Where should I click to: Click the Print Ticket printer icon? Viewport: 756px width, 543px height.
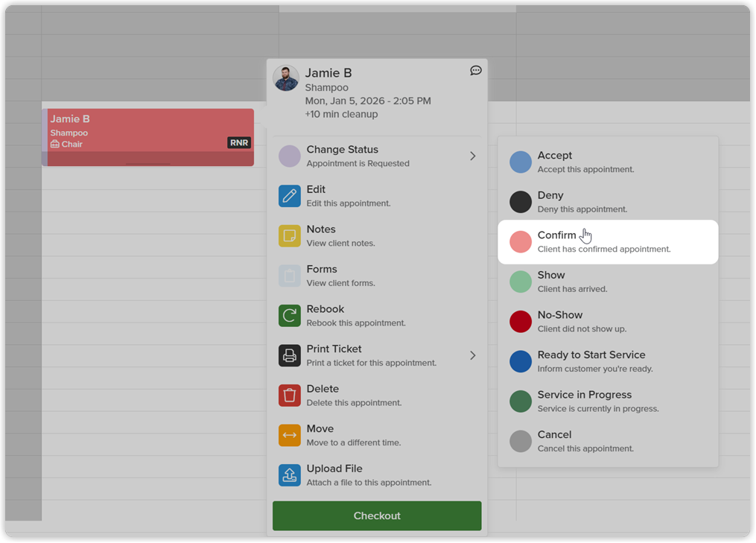point(289,355)
